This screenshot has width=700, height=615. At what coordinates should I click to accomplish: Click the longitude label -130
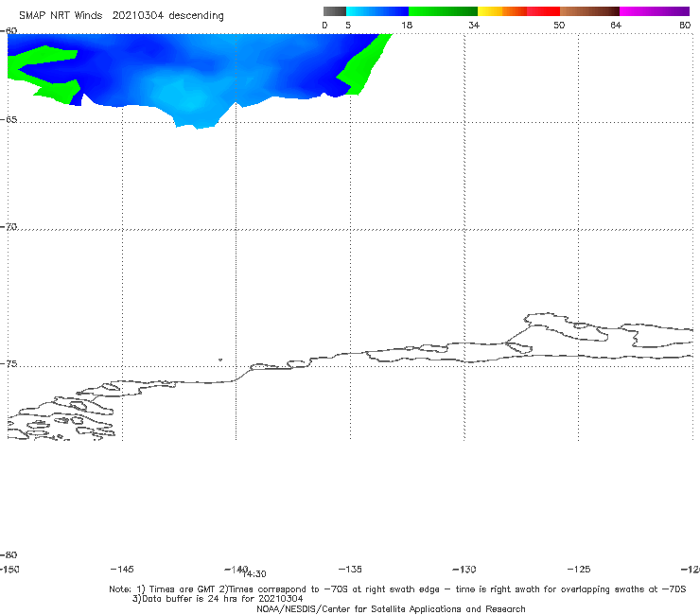point(464,569)
